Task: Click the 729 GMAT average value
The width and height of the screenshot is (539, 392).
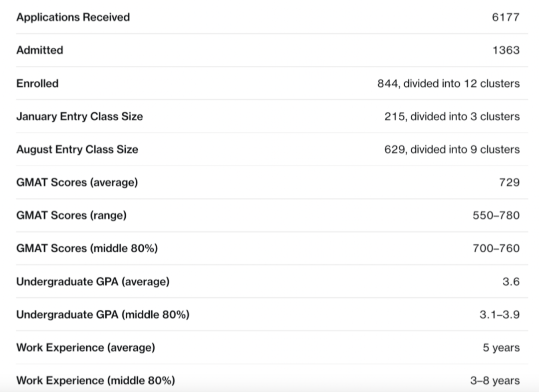Action: coord(509,182)
